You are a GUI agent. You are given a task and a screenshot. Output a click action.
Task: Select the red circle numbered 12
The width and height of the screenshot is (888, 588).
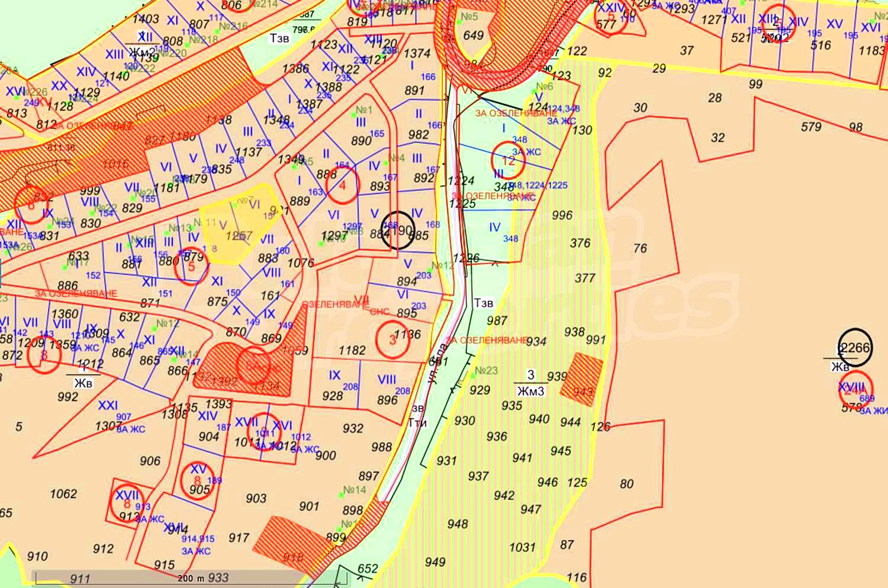point(509,160)
